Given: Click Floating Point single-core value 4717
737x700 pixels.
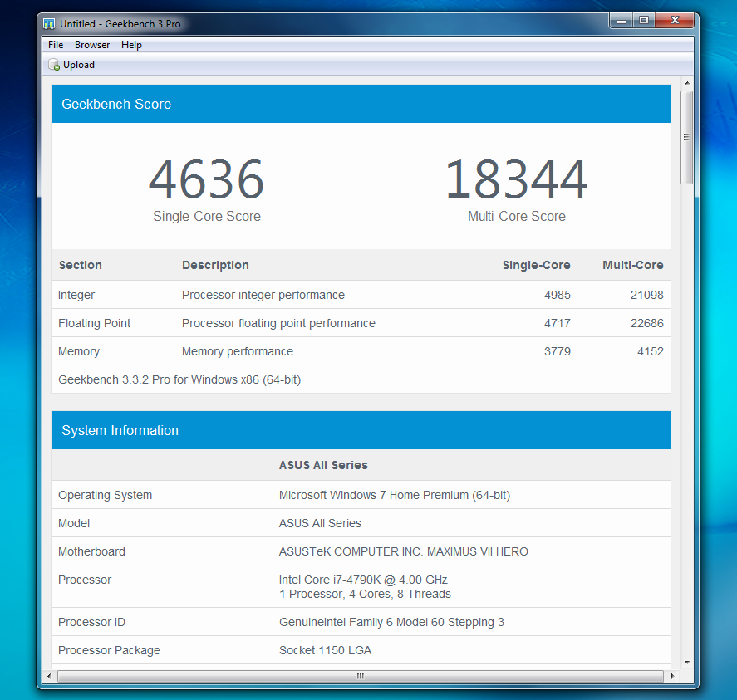Looking at the screenshot, I should point(558,323).
